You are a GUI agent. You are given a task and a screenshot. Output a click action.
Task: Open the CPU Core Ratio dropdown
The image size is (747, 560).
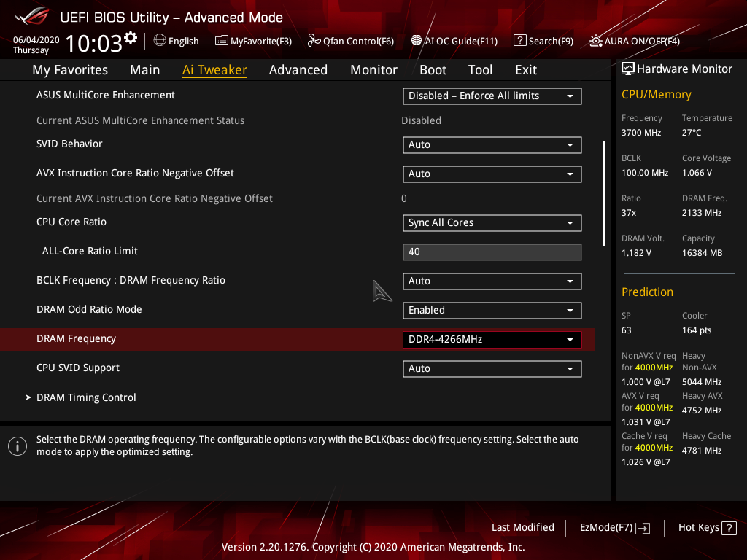coord(492,222)
